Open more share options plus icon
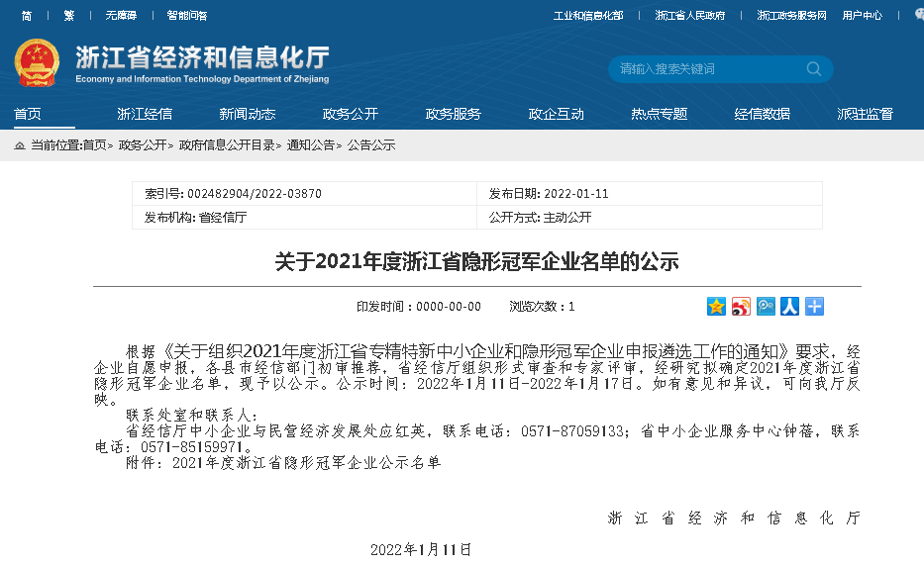Viewport: 924px width, 565px height. point(814,307)
